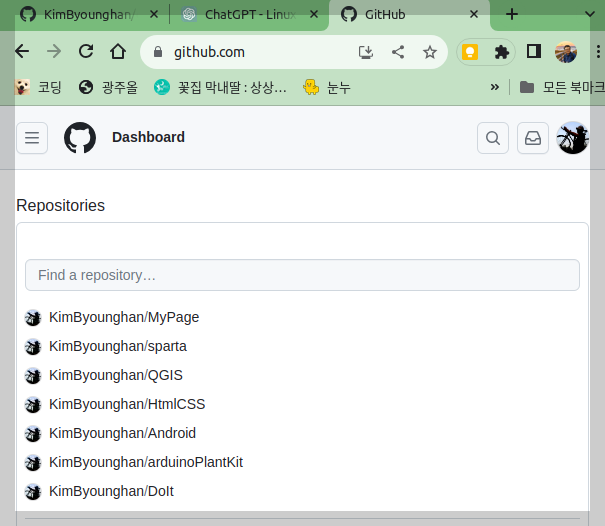Viewport: 605px width, 526px height.
Task: Open the KimByounghan/HtmlCSS repository
Action: (127, 404)
